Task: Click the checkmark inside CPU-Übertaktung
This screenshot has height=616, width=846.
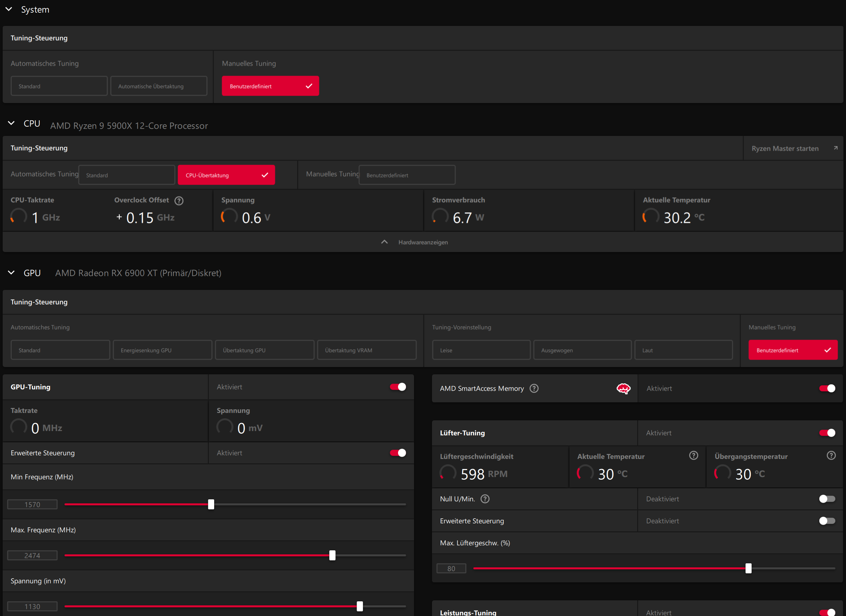Action: (265, 175)
